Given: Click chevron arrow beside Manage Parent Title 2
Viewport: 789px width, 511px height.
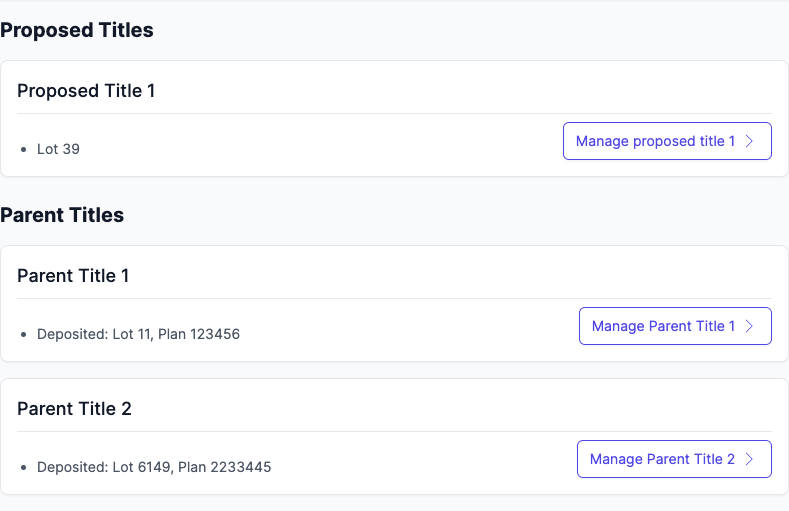Looking at the screenshot, I should point(751,459).
